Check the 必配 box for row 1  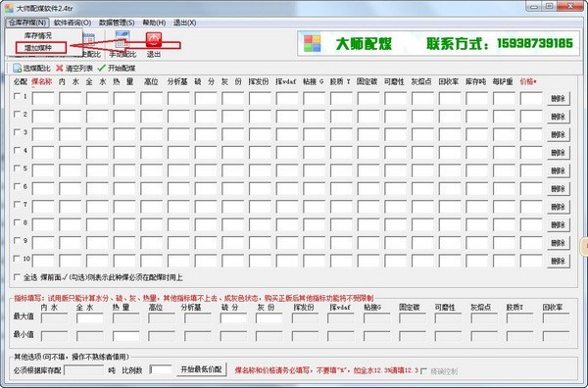[17, 96]
